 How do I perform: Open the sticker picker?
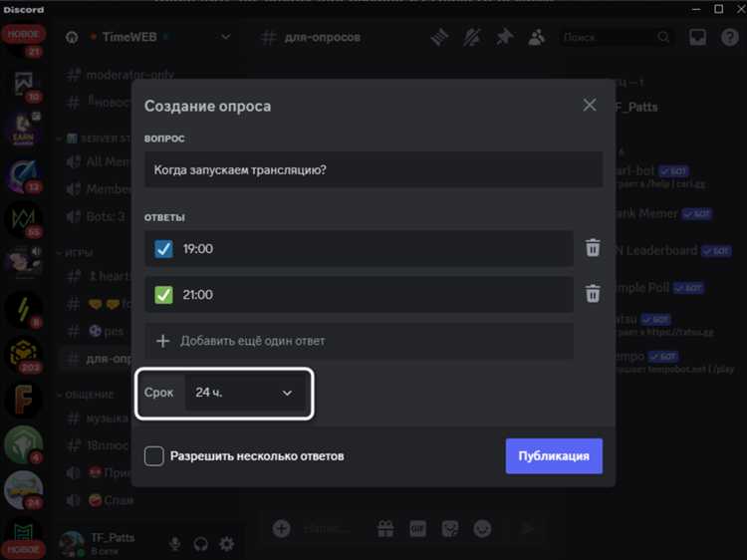pyautogui.click(x=450, y=528)
